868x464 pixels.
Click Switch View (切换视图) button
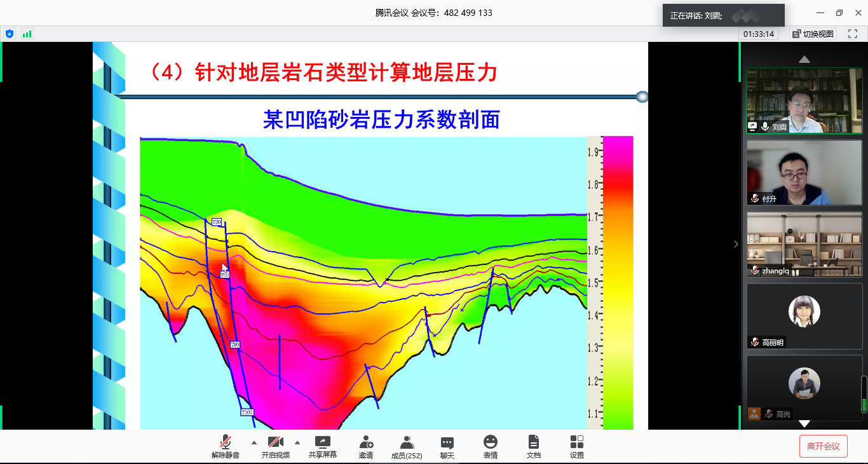(x=813, y=34)
